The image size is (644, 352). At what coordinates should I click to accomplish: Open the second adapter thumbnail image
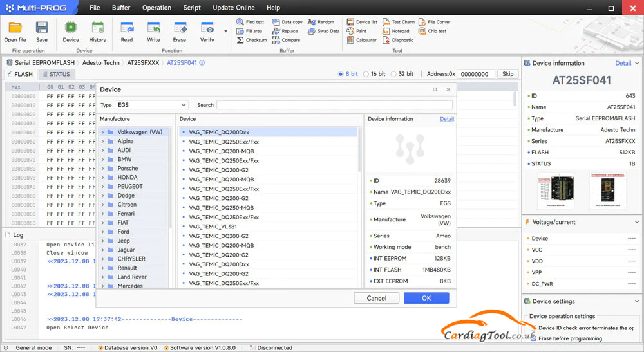pyautogui.click(x=608, y=191)
